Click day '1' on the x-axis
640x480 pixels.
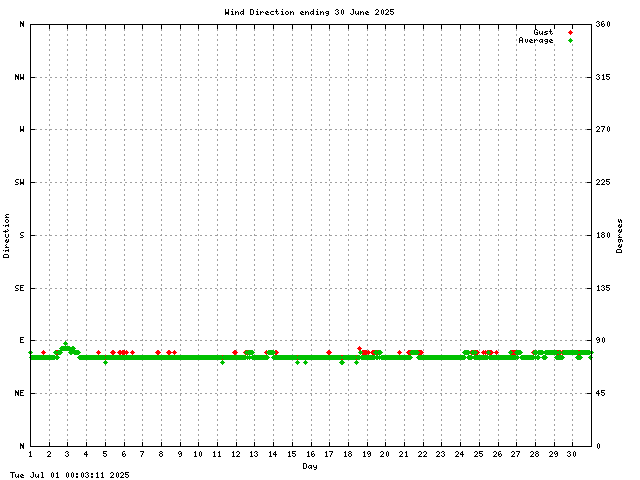pyautogui.click(x=31, y=454)
